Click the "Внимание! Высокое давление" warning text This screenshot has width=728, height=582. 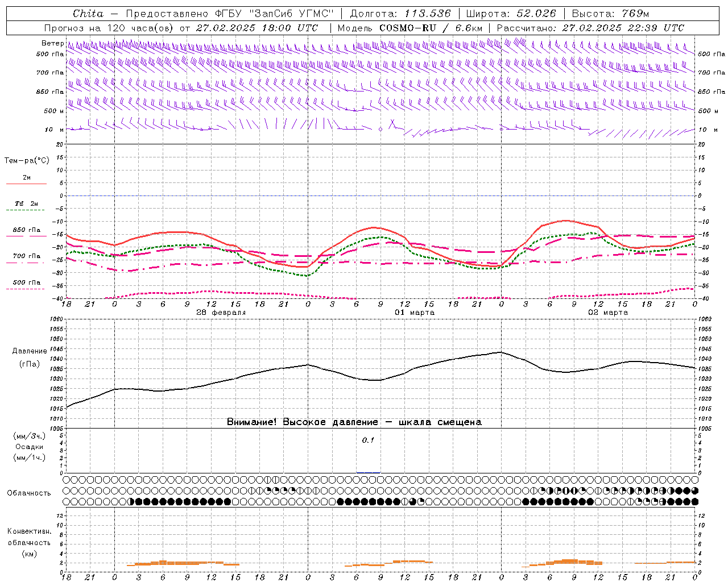pyautogui.click(x=303, y=422)
